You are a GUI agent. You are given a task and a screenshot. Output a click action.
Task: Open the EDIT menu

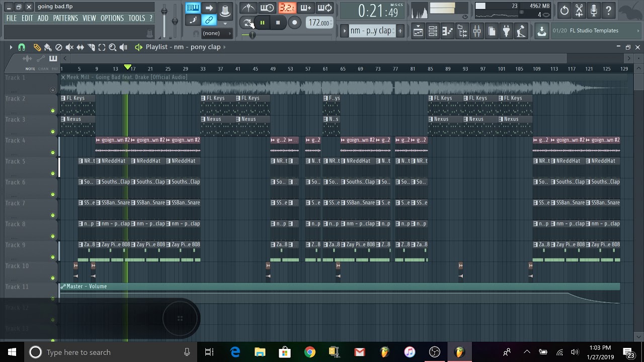point(27,18)
